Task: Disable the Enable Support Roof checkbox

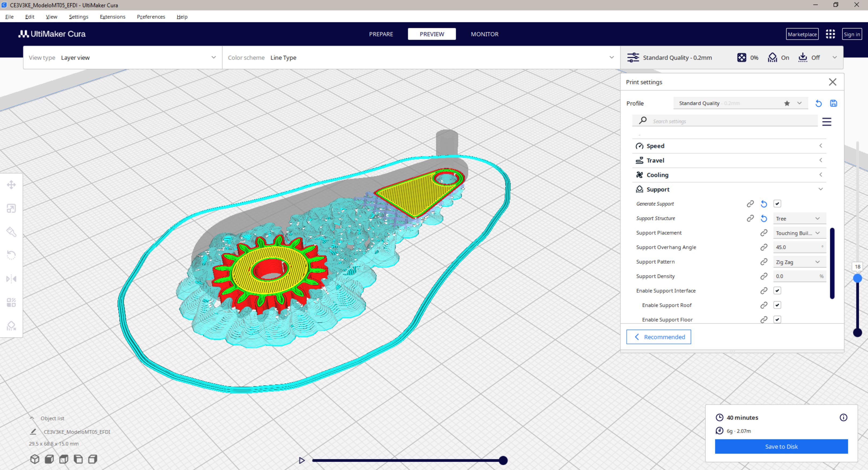Action: point(777,305)
